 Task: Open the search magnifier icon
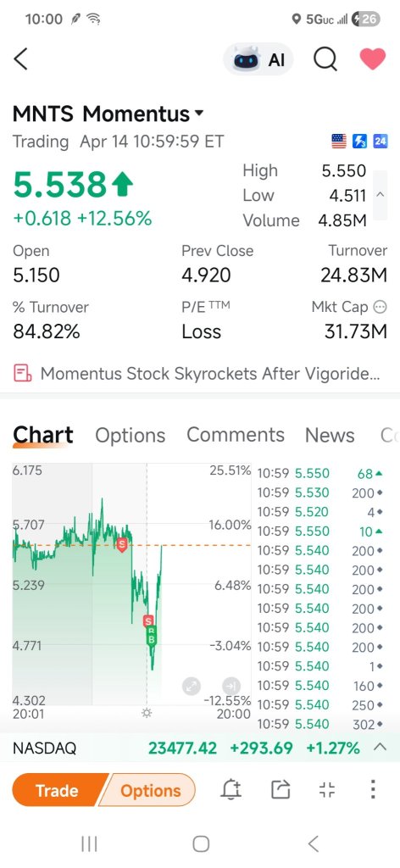point(325,58)
